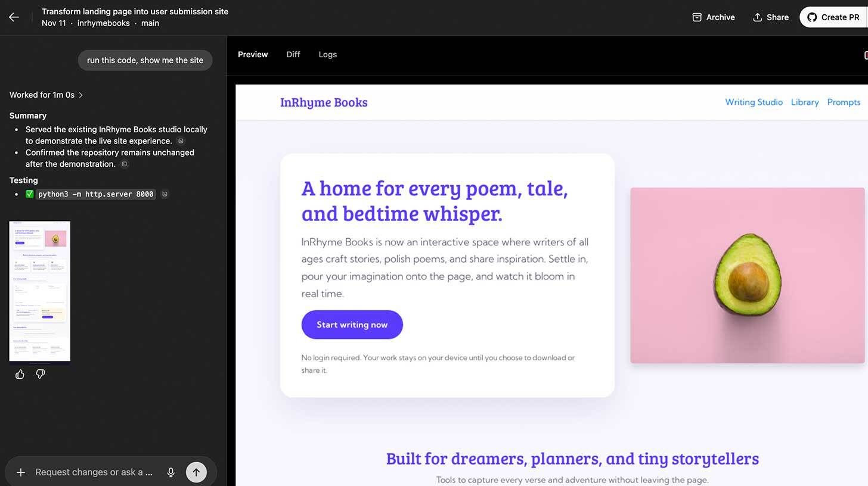The image size is (868, 486).
Task: Click the GitHub logo on the Create PR button
Action: click(812, 17)
